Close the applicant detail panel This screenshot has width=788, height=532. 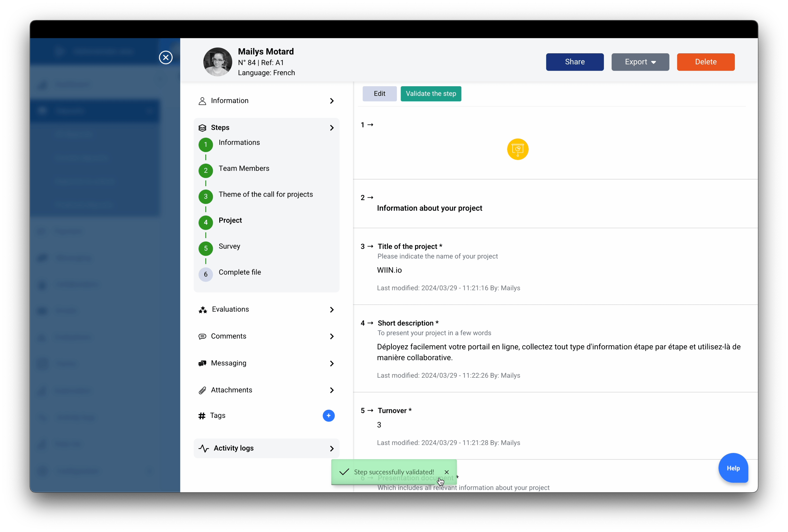click(165, 57)
